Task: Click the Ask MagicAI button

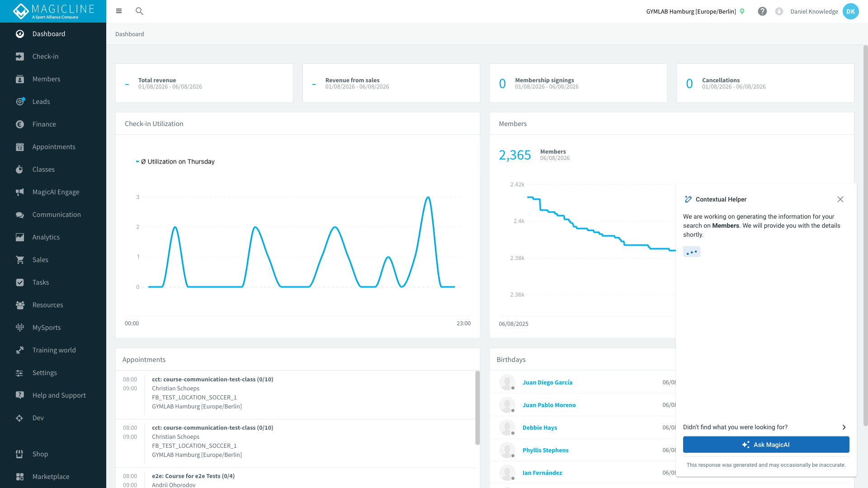Action: [766, 445]
